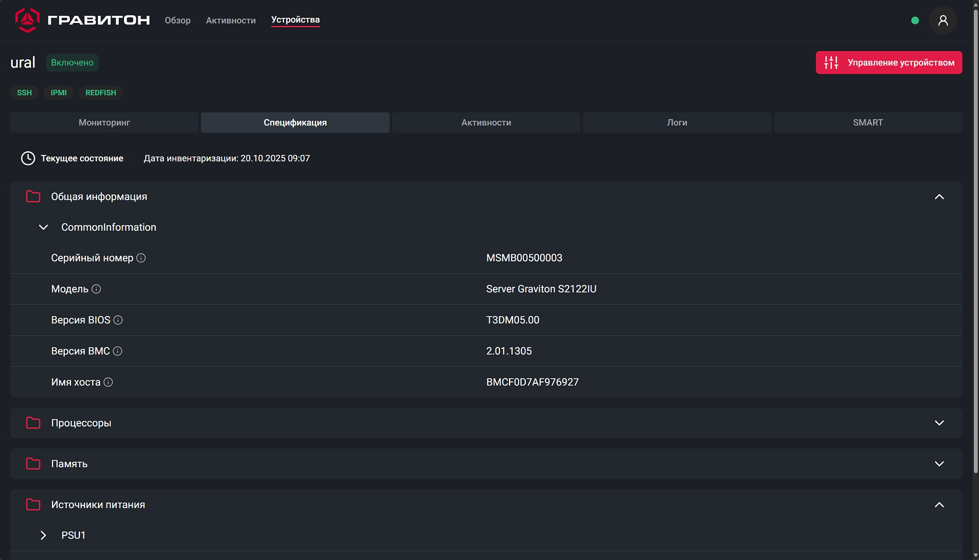The height and width of the screenshot is (560, 979).
Task: Click the Текущее состояние clock icon
Action: 28,158
